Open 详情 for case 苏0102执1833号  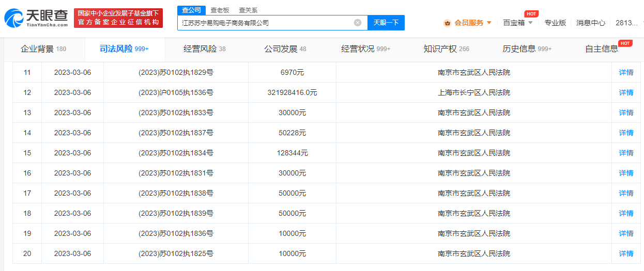point(626,113)
